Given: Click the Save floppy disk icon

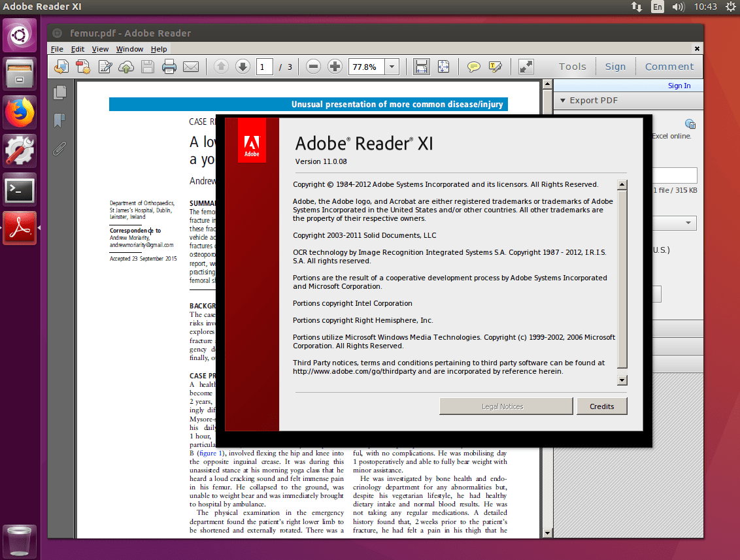Looking at the screenshot, I should click(148, 67).
